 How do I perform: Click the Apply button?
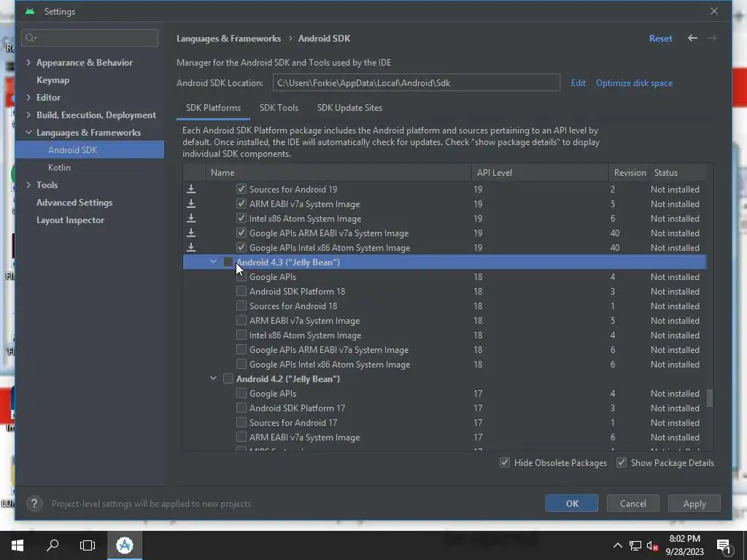(694, 503)
